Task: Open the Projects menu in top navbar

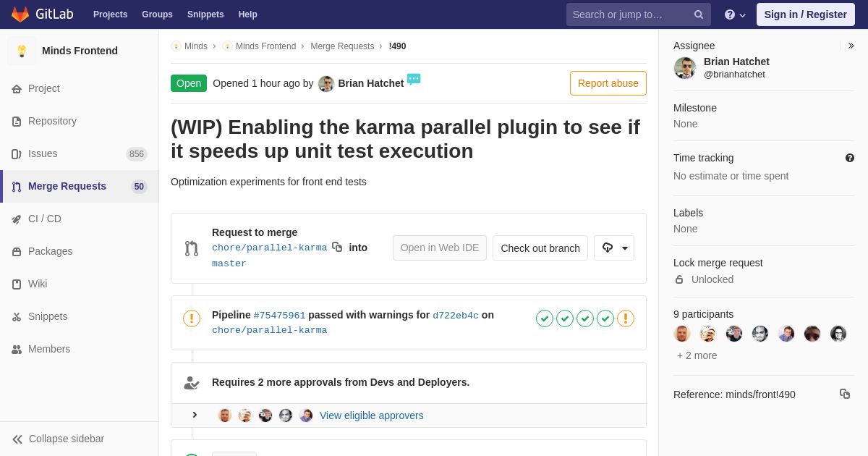Action: pos(110,14)
